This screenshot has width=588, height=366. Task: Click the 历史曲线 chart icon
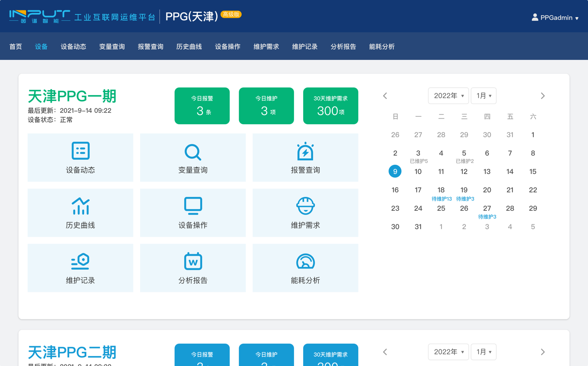[80, 206]
